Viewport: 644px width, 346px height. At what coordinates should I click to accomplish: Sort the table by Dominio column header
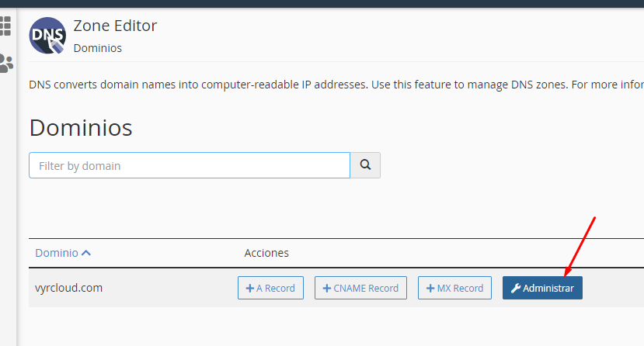click(57, 253)
